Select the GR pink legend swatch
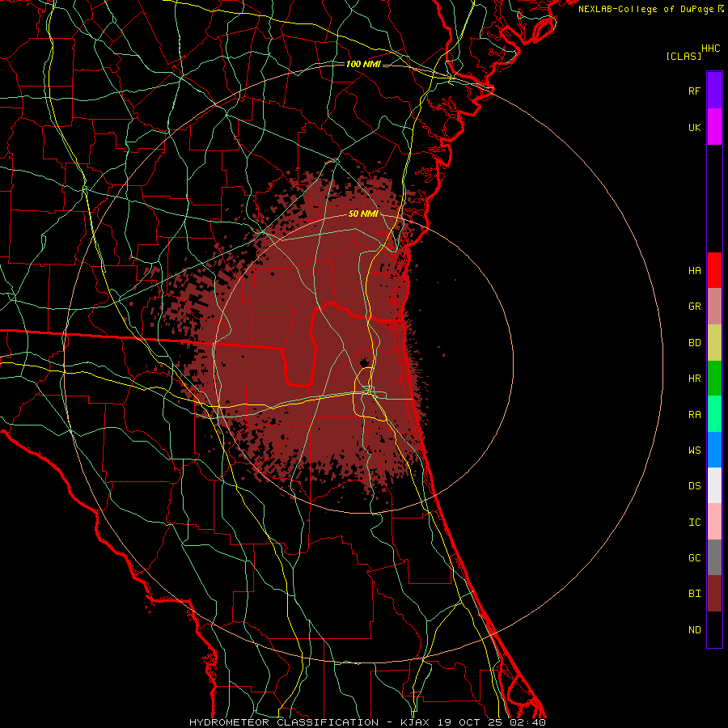 pyautogui.click(x=714, y=306)
